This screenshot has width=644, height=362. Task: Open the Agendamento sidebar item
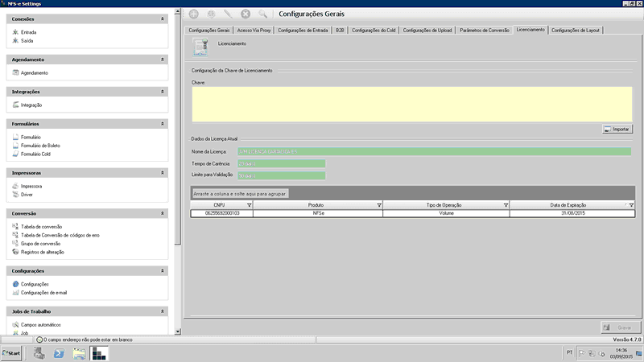(x=34, y=72)
